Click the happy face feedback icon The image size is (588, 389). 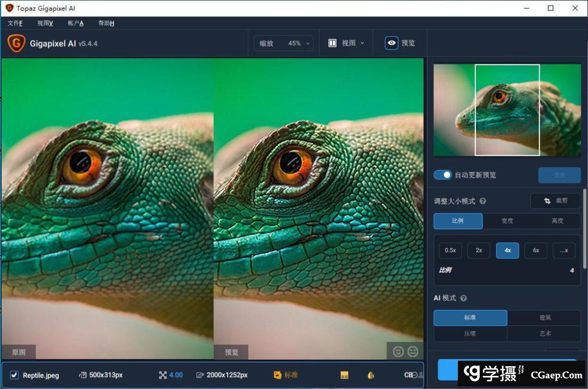(x=398, y=351)
